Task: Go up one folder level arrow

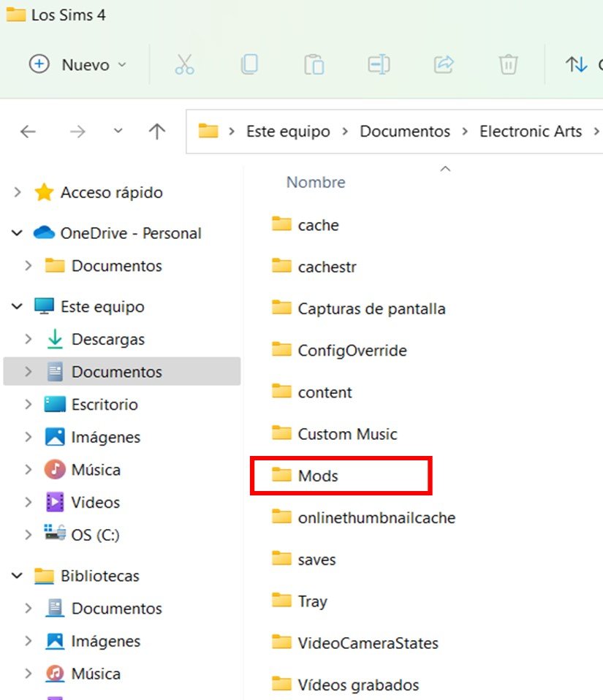Action: point(156,132)
